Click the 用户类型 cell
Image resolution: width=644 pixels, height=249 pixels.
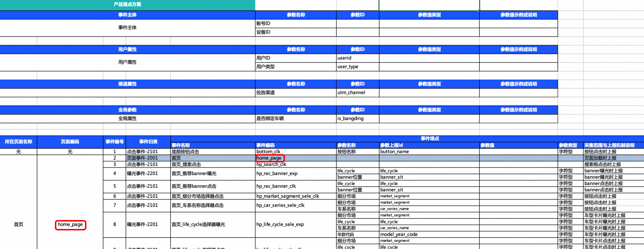coord(296,67)
